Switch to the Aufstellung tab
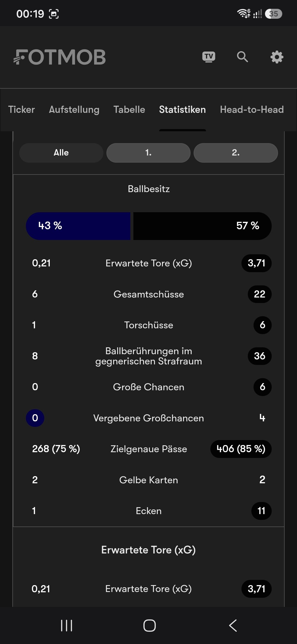The image size is (297, 644). point(74,110)
